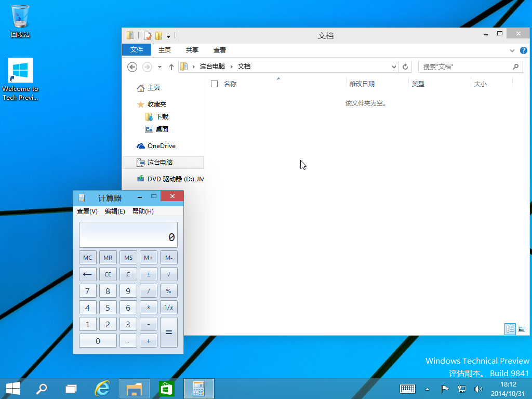Image resolution: width=532 pixels, height=399 pixels.
Task: Open touch keyboard tray icon
Action: click(x=407, y=389)
